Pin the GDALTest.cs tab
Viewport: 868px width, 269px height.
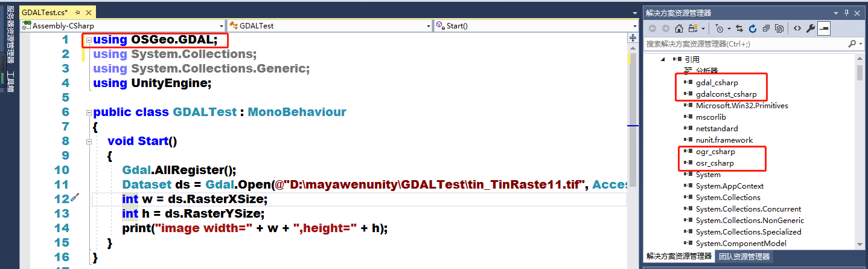click(78, 12)
